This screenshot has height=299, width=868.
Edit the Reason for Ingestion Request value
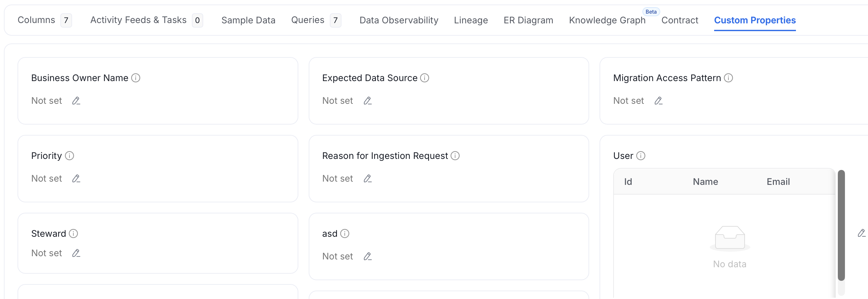point(367,178)
